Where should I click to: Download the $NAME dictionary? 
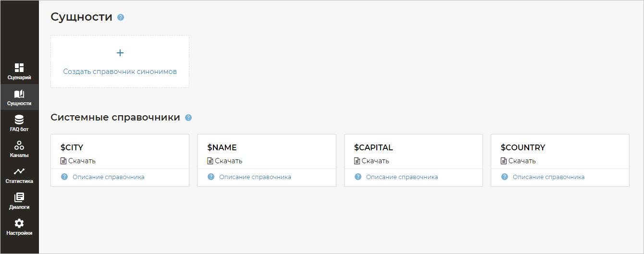(x=228, y=161)
